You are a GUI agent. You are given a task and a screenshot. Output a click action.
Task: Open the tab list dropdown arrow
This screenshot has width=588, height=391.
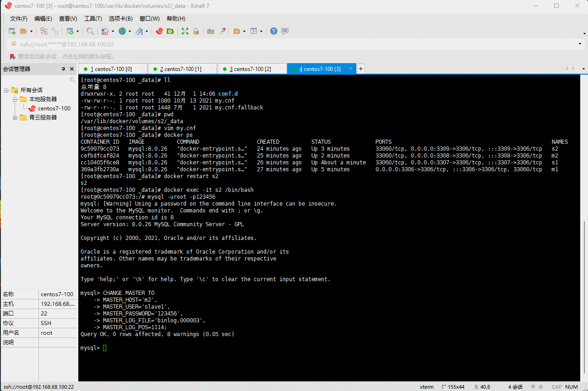pos(584,69)
